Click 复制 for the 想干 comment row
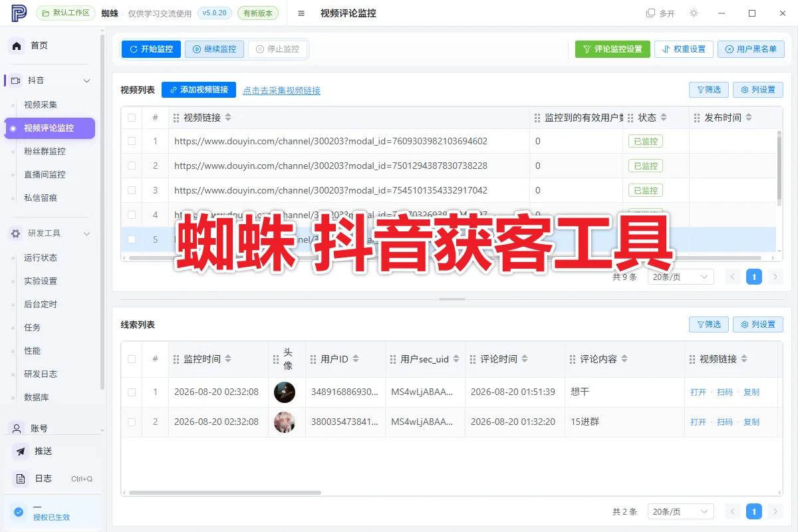The width and height of the screenshot is (798, 532). coord(751,392)
